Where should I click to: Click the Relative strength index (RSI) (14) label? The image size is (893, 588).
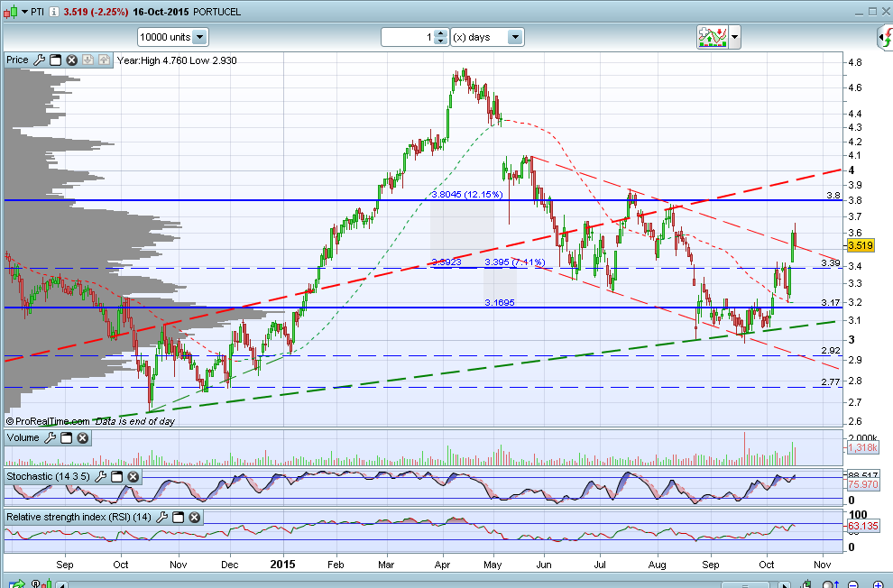78,517
